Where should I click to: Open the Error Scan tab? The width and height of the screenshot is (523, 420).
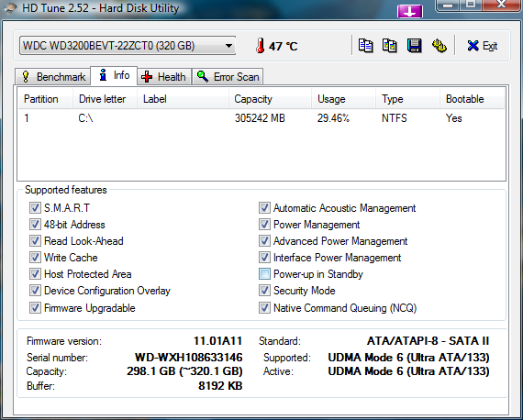228,77
